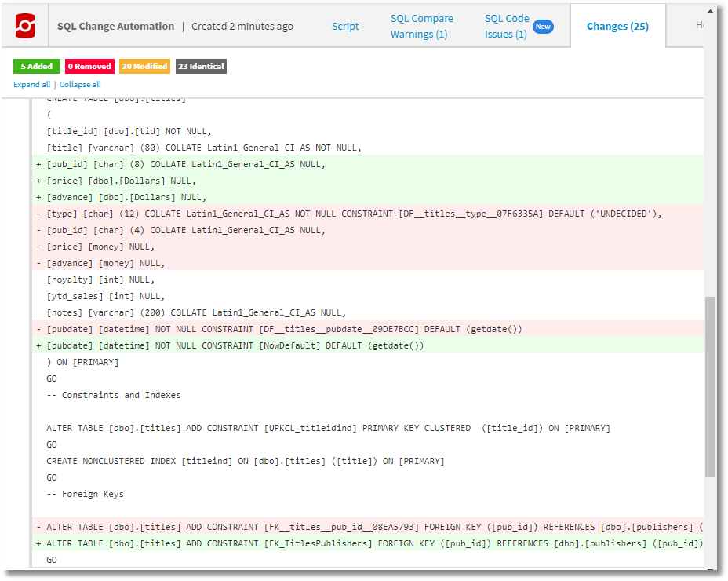Filter by the 23 Identical badge
Screen dimensions: 728x581
click(x=201, y=67)
